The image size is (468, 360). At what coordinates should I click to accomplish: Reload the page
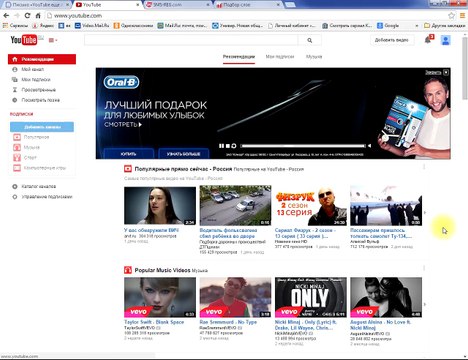[27, 15]
